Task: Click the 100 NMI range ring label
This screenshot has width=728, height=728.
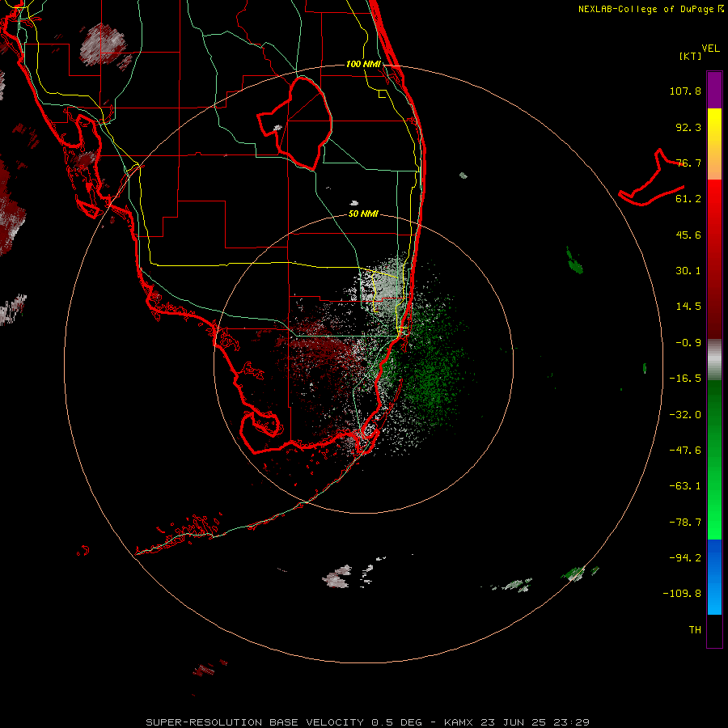Action: coord(363,64)
